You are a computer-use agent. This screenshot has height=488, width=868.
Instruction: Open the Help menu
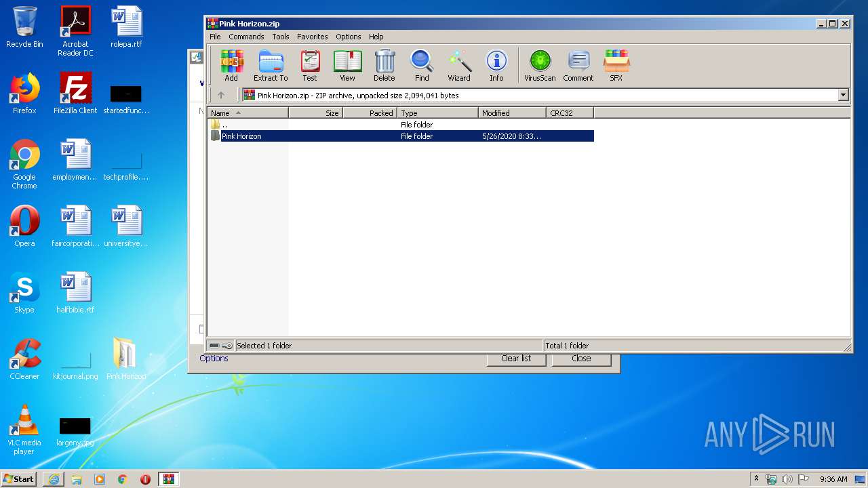376,37
